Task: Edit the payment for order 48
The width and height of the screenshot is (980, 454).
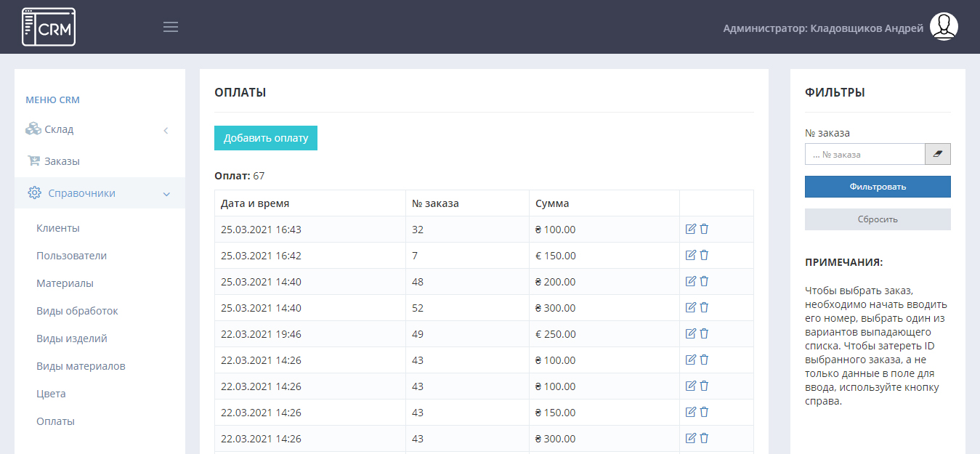Action: point(691,281)
